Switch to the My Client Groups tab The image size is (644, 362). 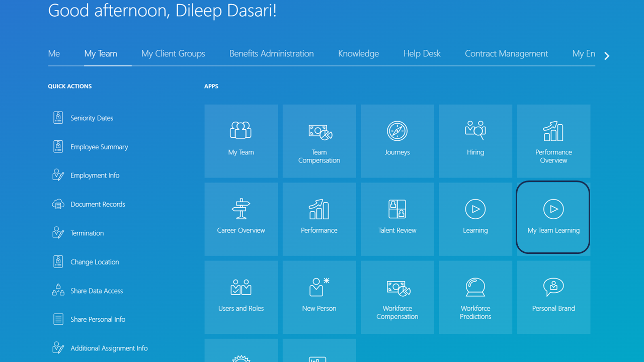click(x=173, y=54)
